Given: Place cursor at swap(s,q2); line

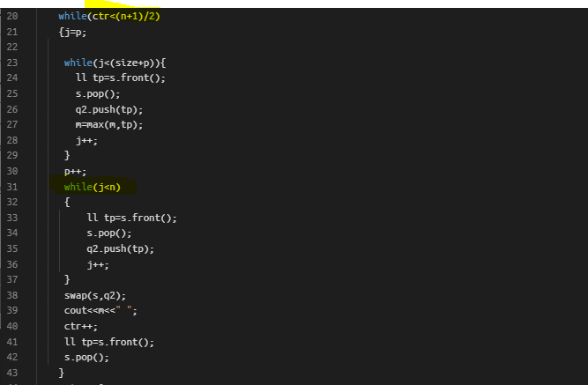Looking at the screenshot, I should (x=95, y=295).
